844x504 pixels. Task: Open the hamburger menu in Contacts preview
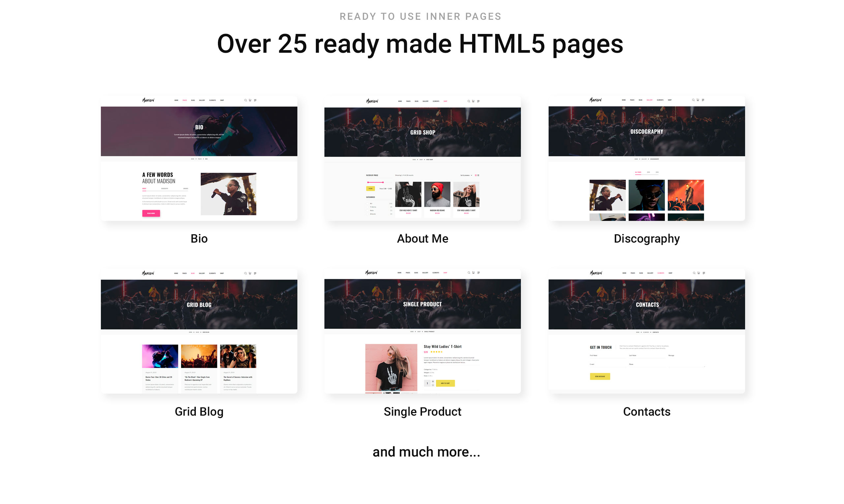[x=705, y=273]
